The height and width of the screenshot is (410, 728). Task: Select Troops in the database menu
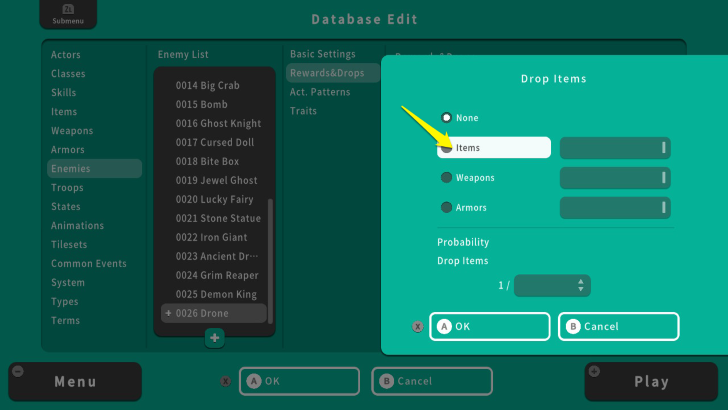67,188
